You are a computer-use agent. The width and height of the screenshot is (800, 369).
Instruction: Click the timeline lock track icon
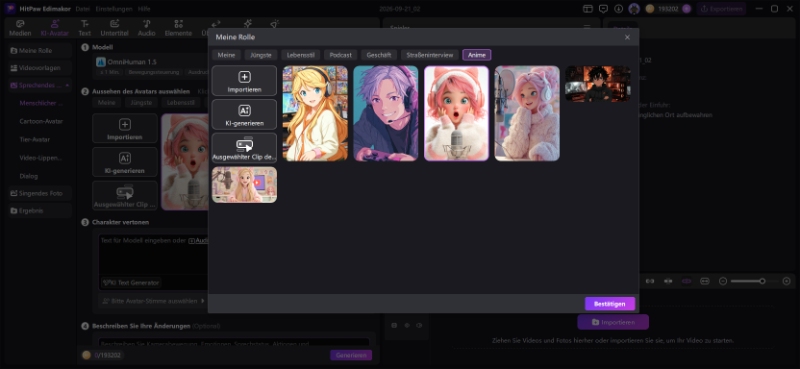click(x=394, y=325)
